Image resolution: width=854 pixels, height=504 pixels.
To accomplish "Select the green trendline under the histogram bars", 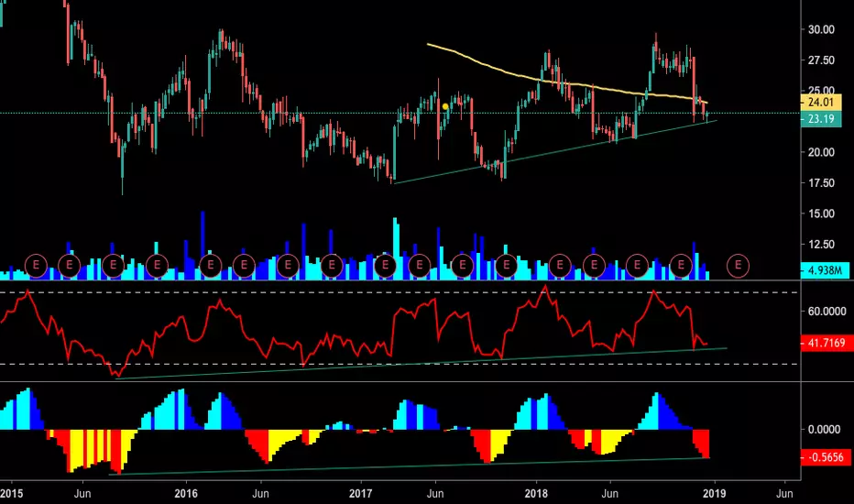I will coord(409,466).
